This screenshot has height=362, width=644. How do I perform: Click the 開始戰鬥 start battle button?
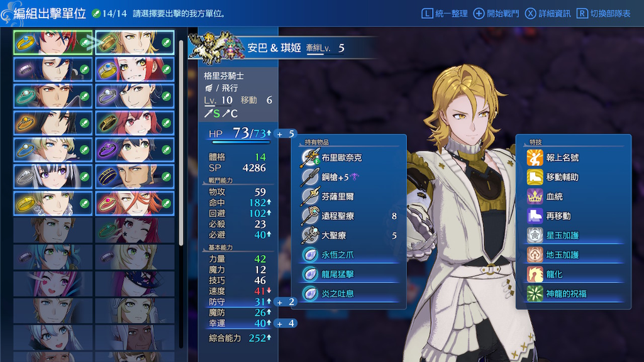pyautogui.click(x=496, y=14)
